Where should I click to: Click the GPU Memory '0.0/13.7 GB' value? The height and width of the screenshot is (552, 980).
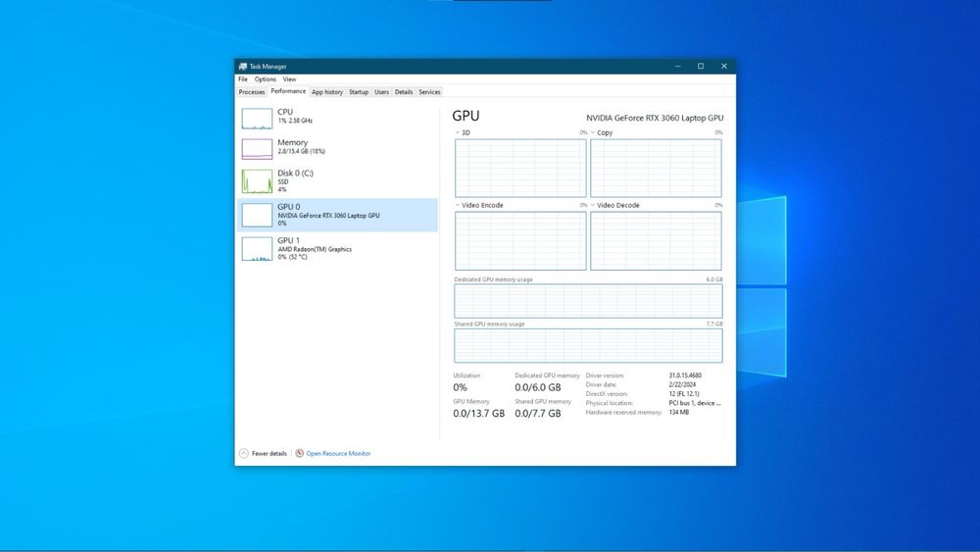click(x=479, y=413)
